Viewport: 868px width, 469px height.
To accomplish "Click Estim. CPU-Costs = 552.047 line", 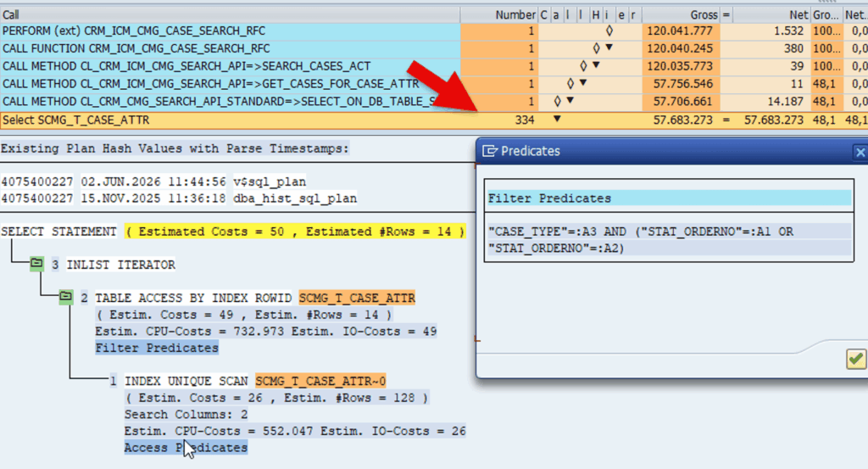I will pyautogui.click(x=295, y=431).
